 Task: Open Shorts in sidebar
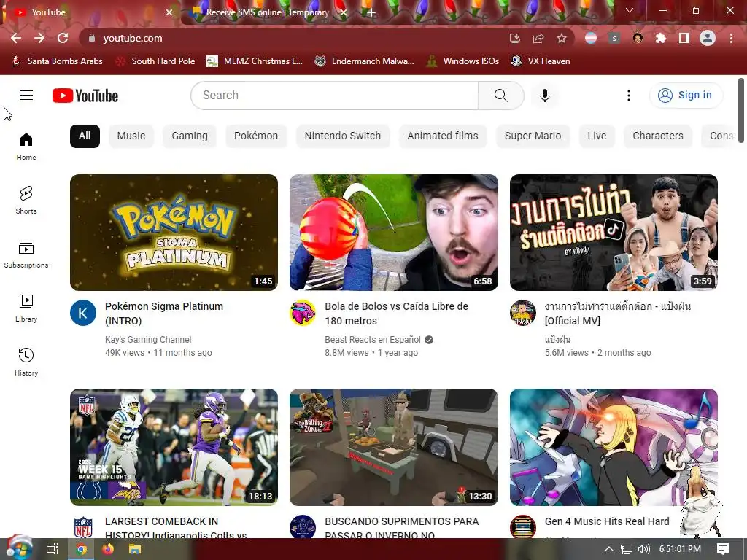26,200
